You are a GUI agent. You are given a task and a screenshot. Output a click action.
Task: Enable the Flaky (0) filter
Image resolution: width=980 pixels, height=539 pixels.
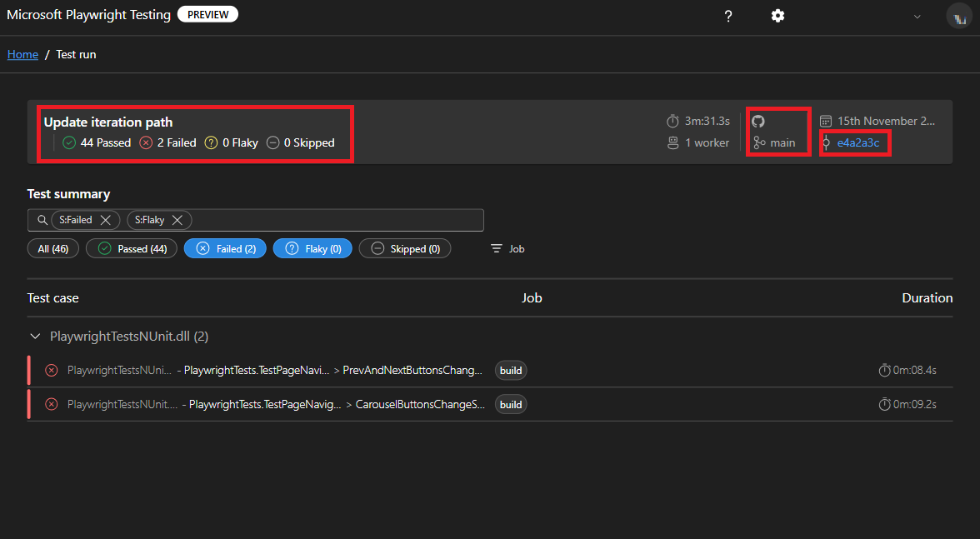click(x=312, y=248)
